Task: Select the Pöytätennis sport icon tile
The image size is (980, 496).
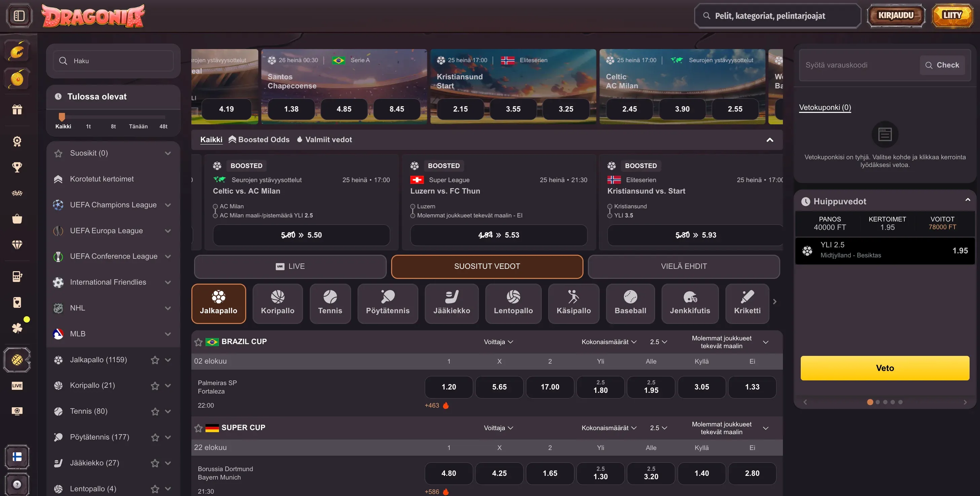Action: [x=388, y=303]
